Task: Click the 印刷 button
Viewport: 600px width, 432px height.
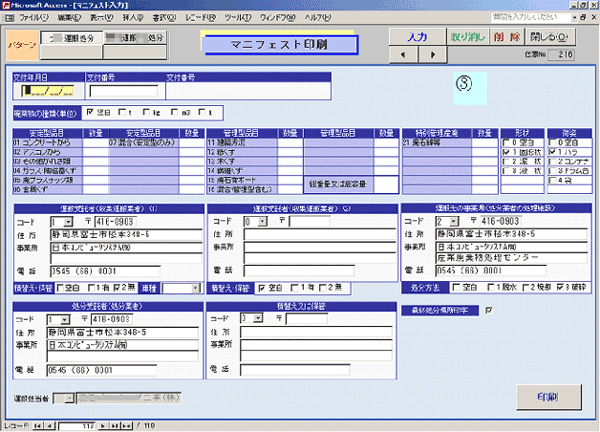Action: click(x=549, y=397)
